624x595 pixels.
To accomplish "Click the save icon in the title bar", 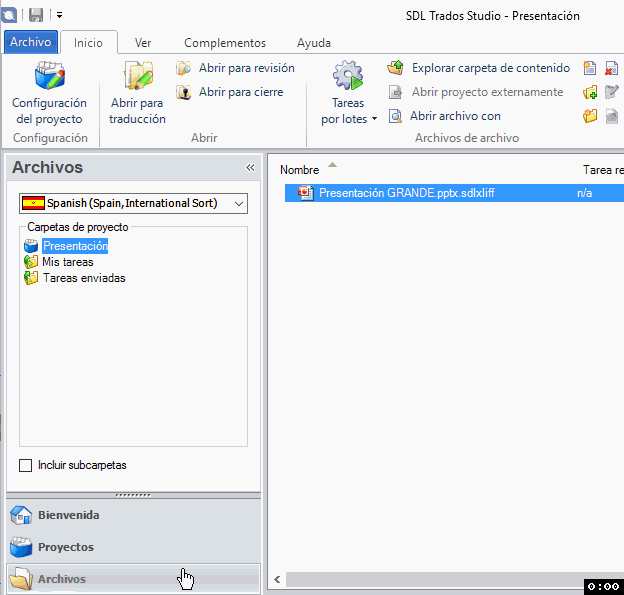I will tap(36, 15).
